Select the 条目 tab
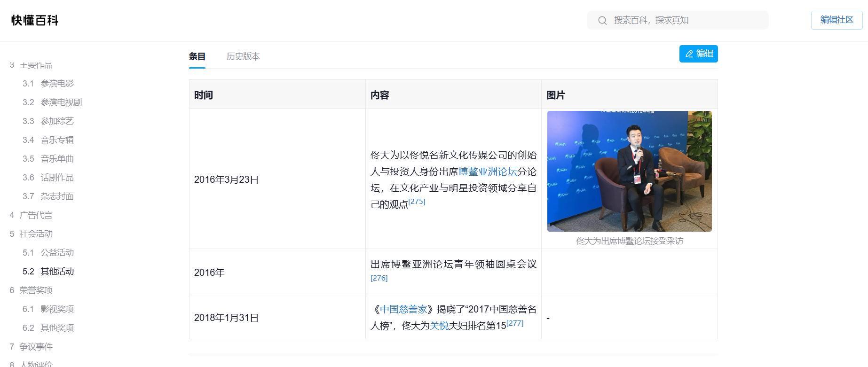The height and width of the screenshot is (367, 868). coord(197,56)
